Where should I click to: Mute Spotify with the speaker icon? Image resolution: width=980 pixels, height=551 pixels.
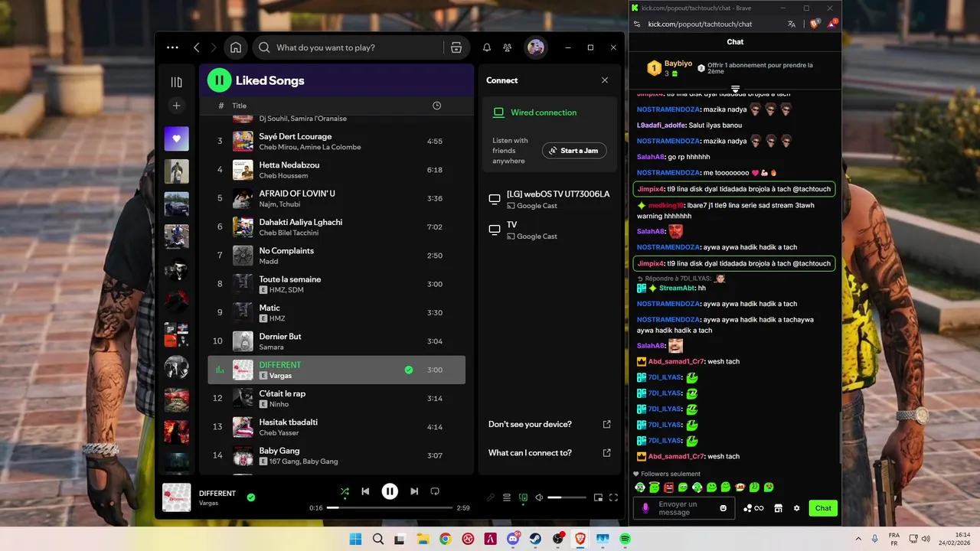point(539,497)
